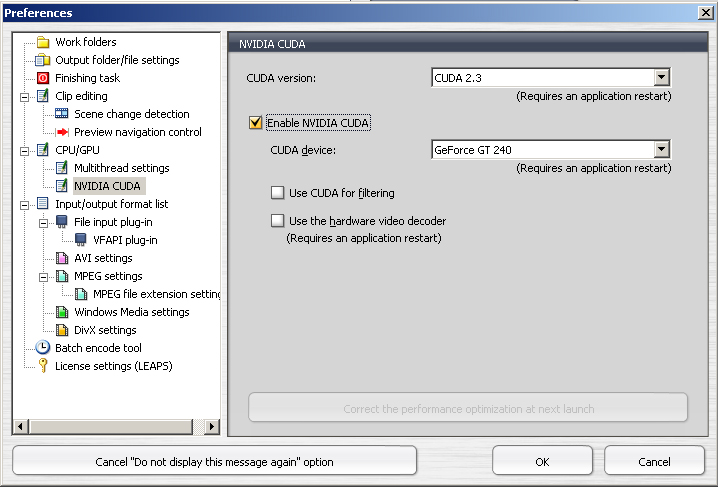This screenshot has height=487, width=718.
Task: Click the CPU/GPU notepad icon
Action: click(43, 150)
